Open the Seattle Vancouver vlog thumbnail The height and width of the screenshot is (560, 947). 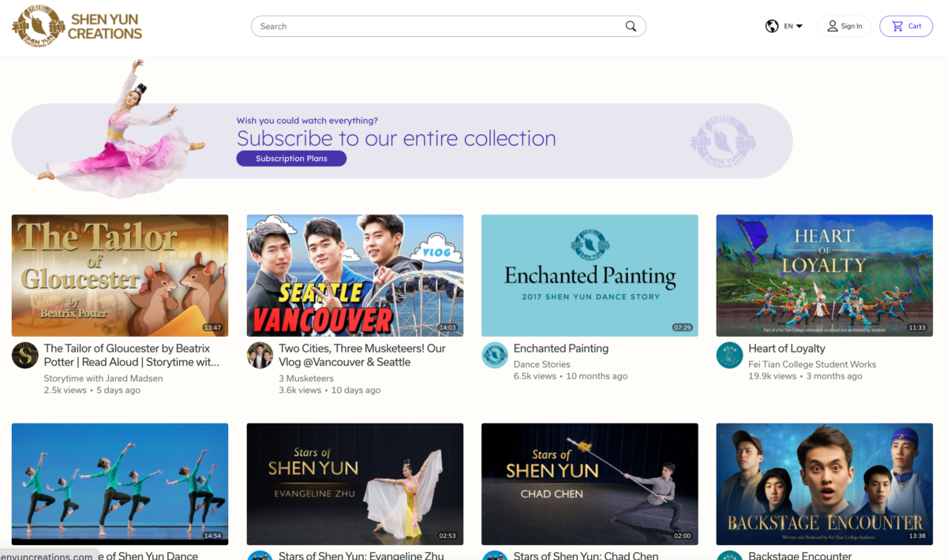coord(354,275)
